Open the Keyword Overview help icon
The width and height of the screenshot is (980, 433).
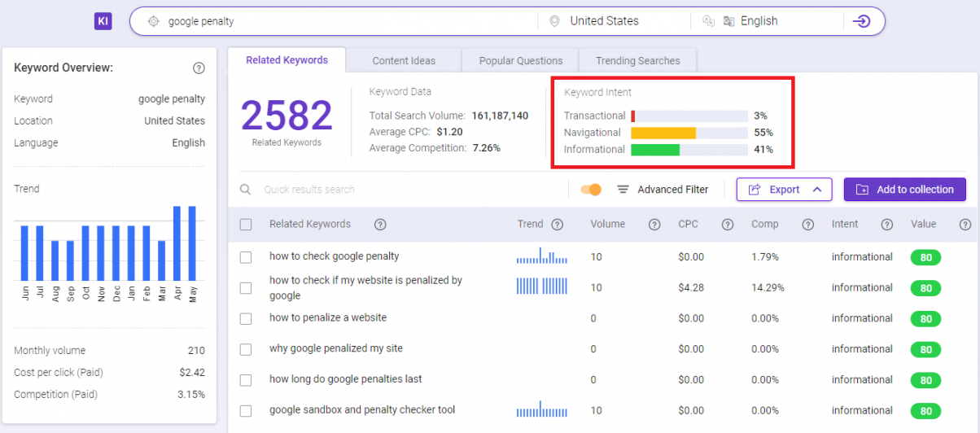pyautogui.click(x=199, y=68)
